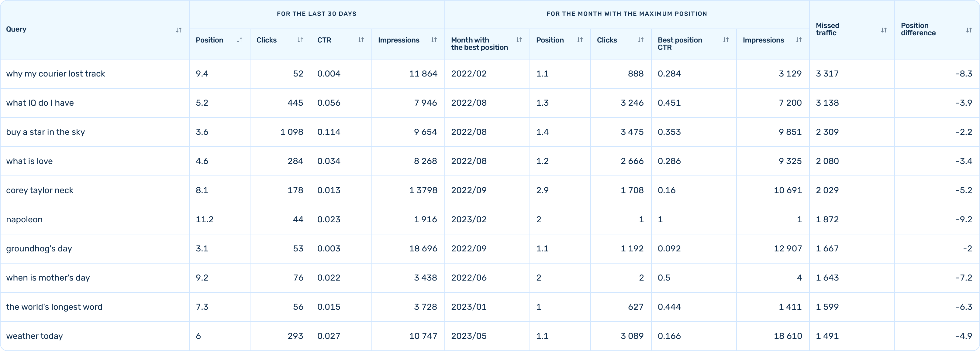
Task: Click best-month impressions value 18 610
Action: coord(788,336)
